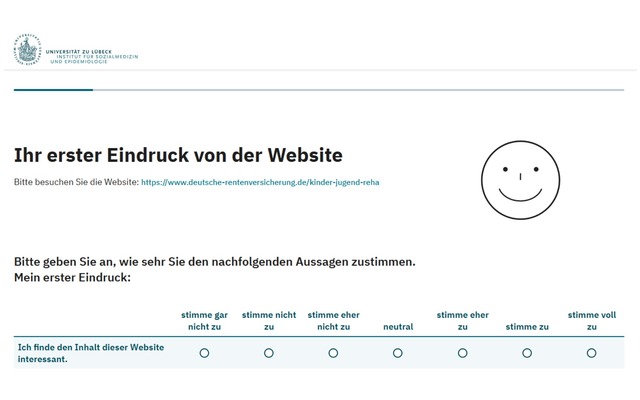This screenshot has width=640, height=400.
Task: Choose the 'neutral' radio option
Action: (x=398, y=353)
